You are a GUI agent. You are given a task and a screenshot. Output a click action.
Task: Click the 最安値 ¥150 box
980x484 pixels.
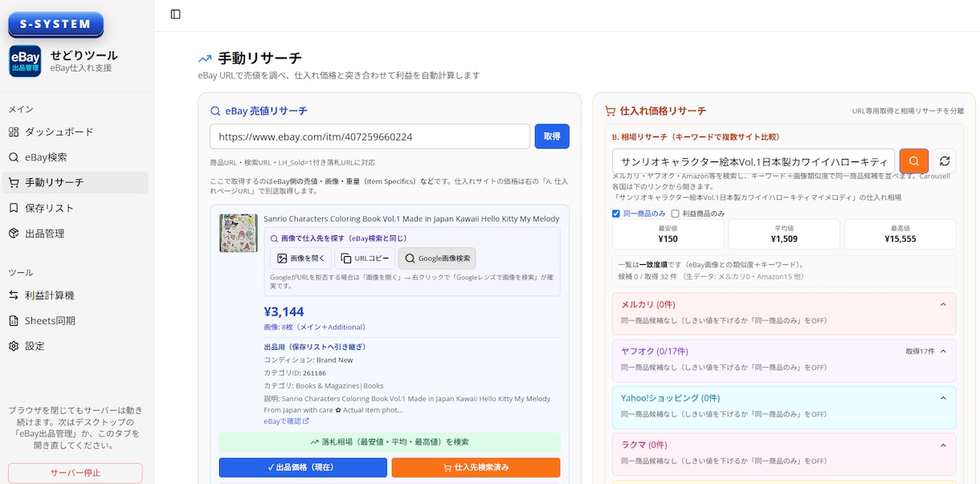668,234
